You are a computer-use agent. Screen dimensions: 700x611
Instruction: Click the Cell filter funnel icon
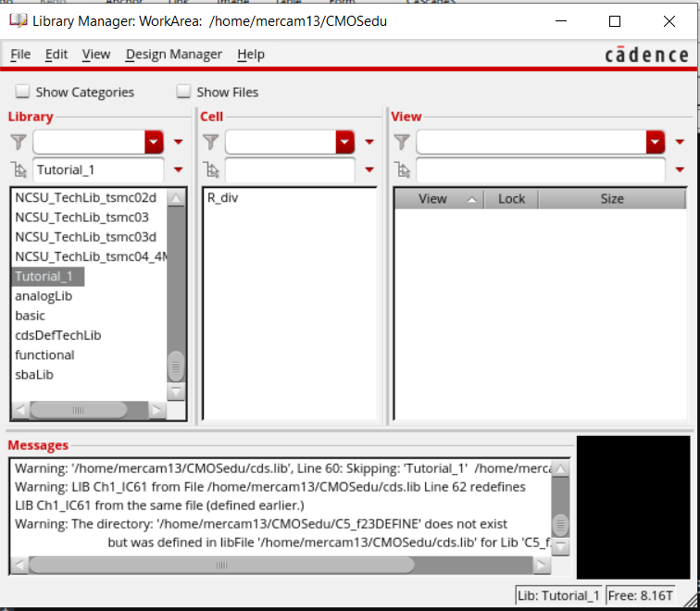point(210,142)
